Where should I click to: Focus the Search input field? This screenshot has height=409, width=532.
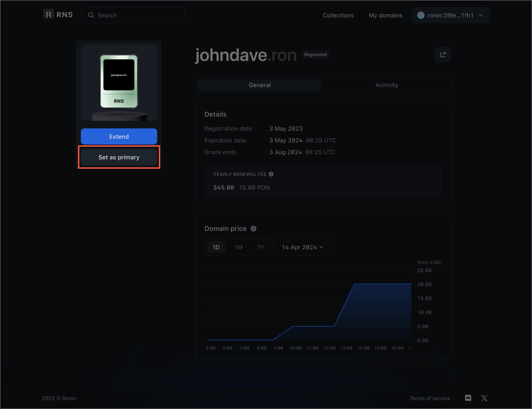[139, 15]
